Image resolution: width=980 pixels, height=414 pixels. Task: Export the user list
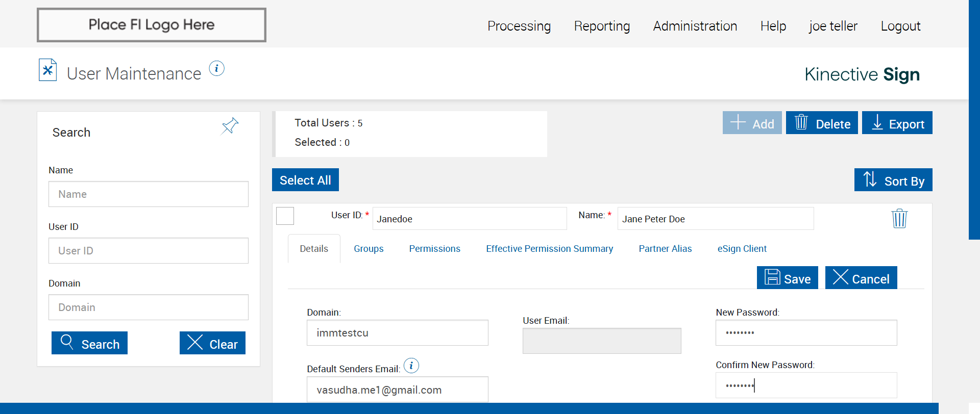tap(897, 123)
